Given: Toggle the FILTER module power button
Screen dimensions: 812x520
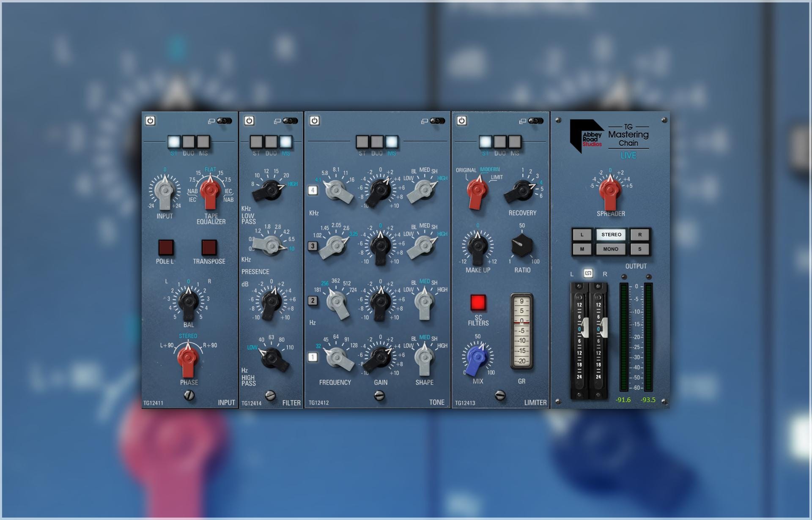Looking at the screenshot, I should (x=249, y=120).
